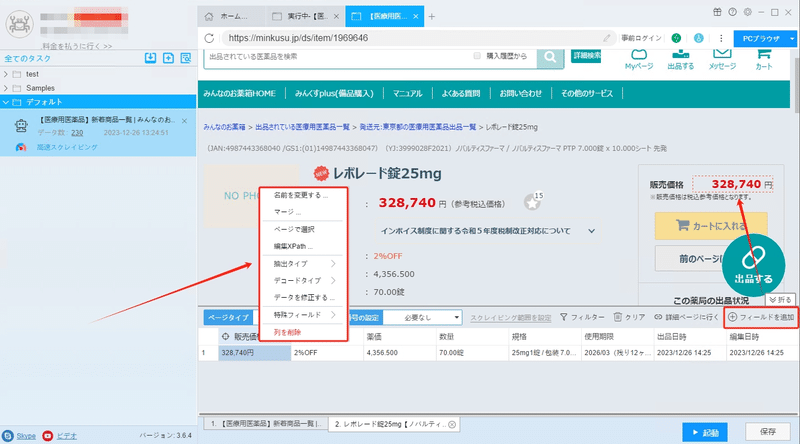Click the red ビデオ video icon
The image size is (800, 444).
[x=47, y=436]
